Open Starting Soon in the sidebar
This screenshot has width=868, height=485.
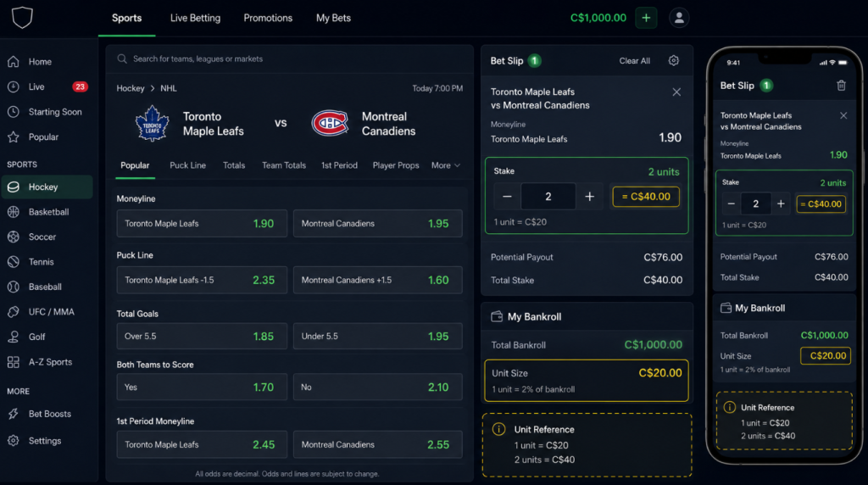pos(47,112)
